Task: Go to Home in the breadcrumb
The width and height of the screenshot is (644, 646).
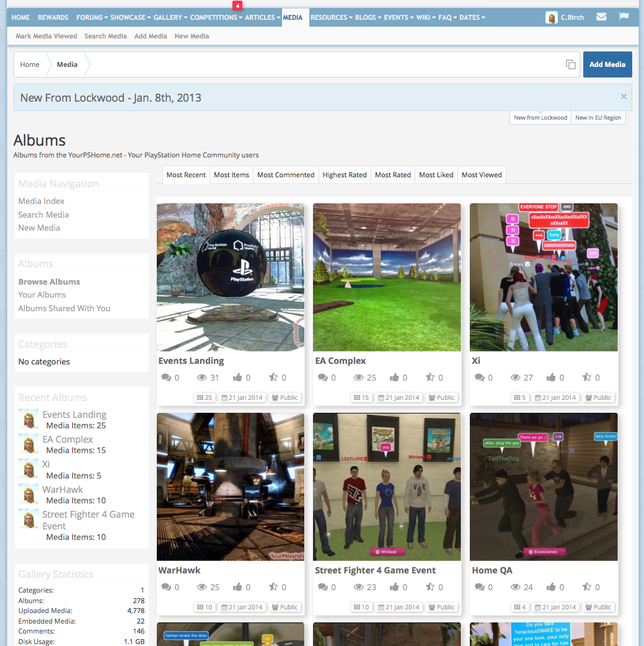Action: click(30, 64)
